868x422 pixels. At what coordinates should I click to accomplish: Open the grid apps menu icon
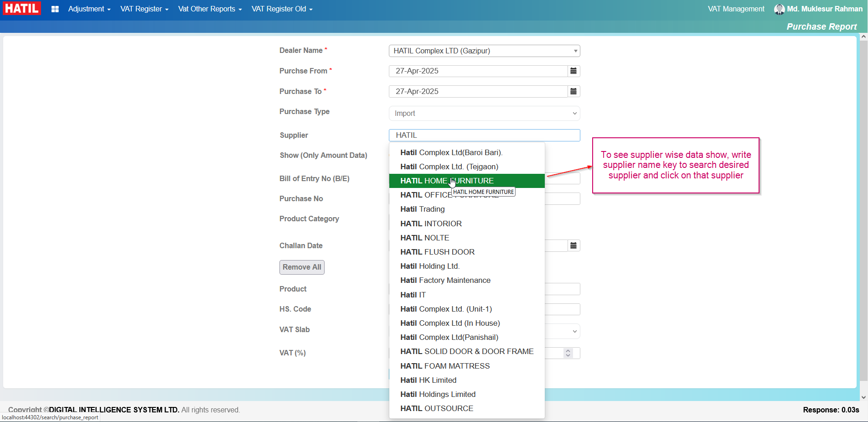pos(55,9)
